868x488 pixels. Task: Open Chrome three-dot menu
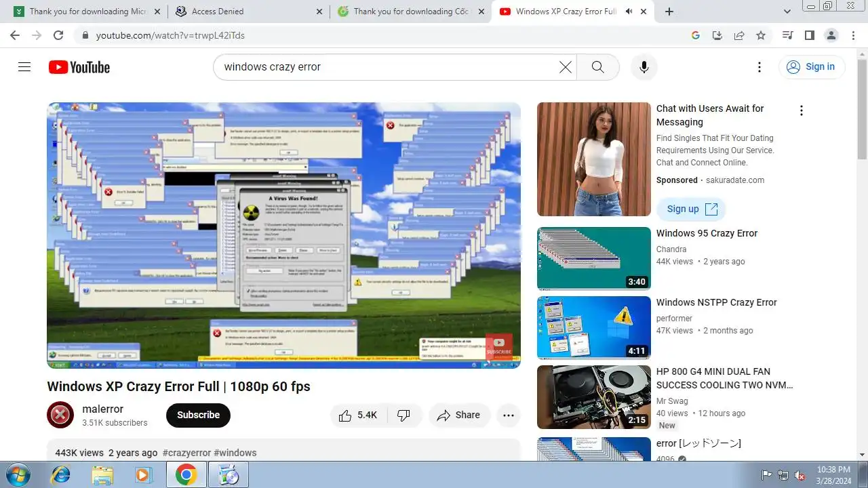(x=853, y=35)
